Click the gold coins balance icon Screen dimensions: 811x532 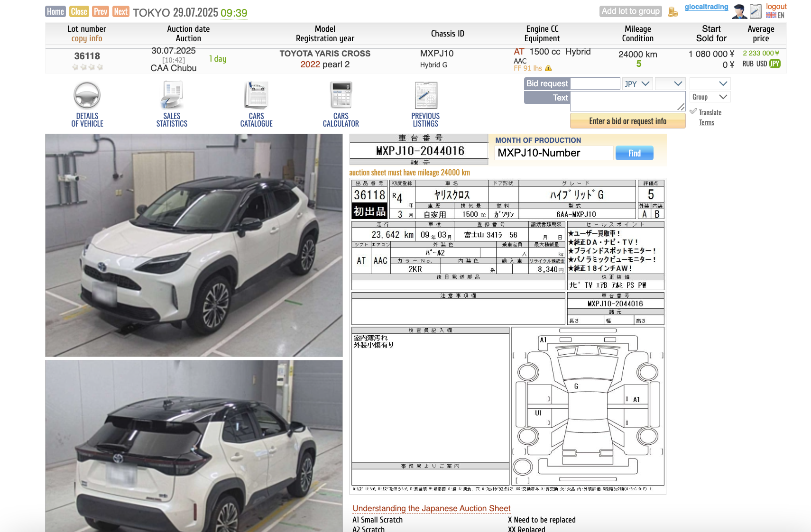(x=673, y=12)
